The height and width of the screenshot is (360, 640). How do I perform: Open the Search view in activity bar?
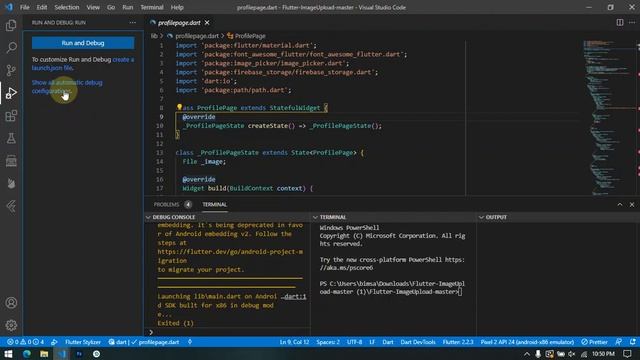(x=11, y=47)
